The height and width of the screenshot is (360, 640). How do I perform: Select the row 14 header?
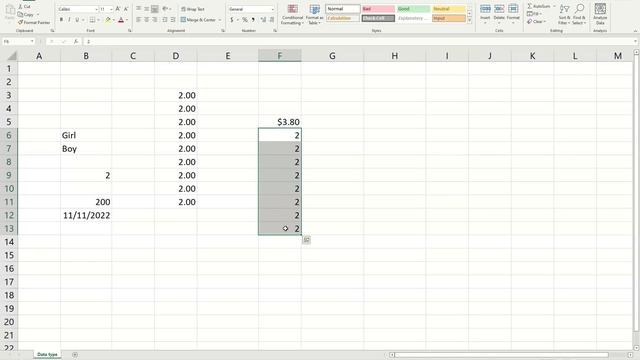(9, 242)
